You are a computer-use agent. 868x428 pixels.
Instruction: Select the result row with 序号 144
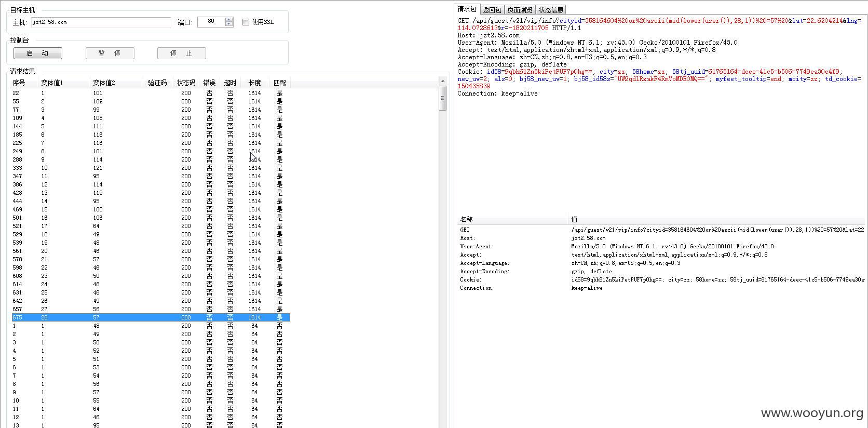click(151, 126)
